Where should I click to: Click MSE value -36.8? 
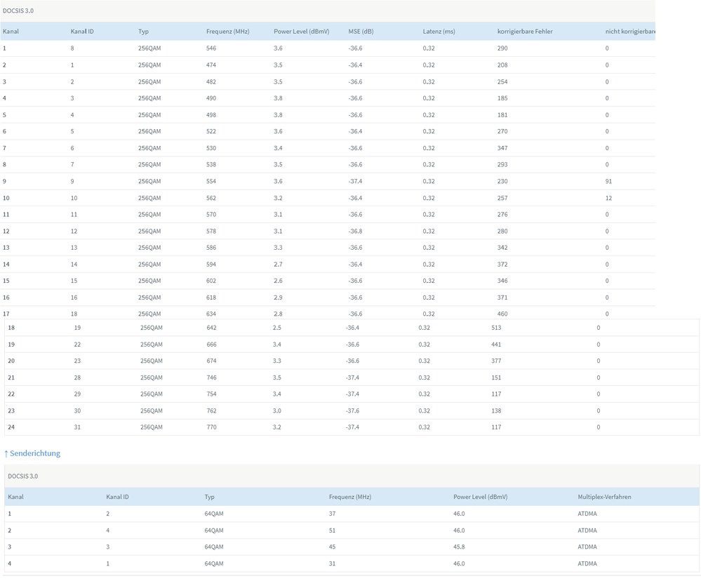click(x=356, y=231)
